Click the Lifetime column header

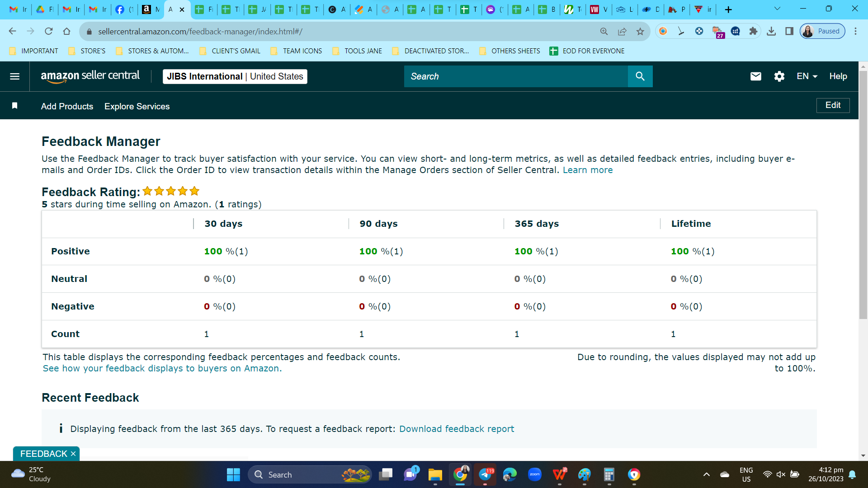(x=691, y=224)
